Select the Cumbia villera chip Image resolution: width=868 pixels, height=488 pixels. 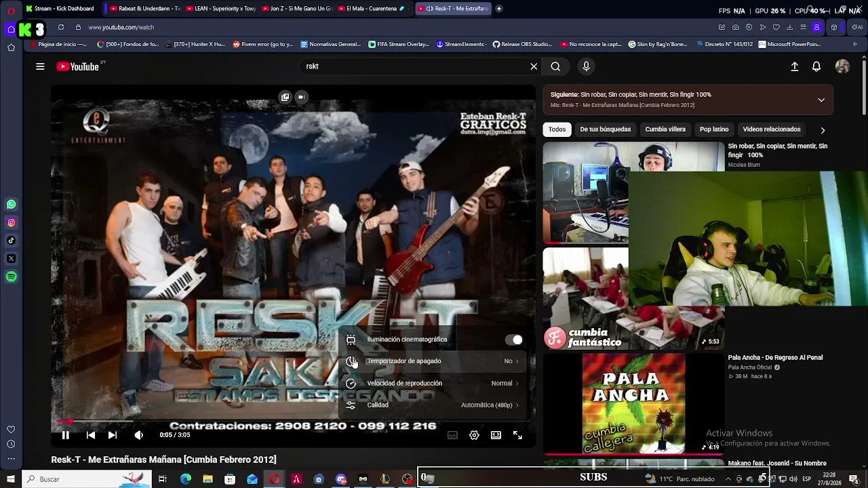click(x=665, y=129)
